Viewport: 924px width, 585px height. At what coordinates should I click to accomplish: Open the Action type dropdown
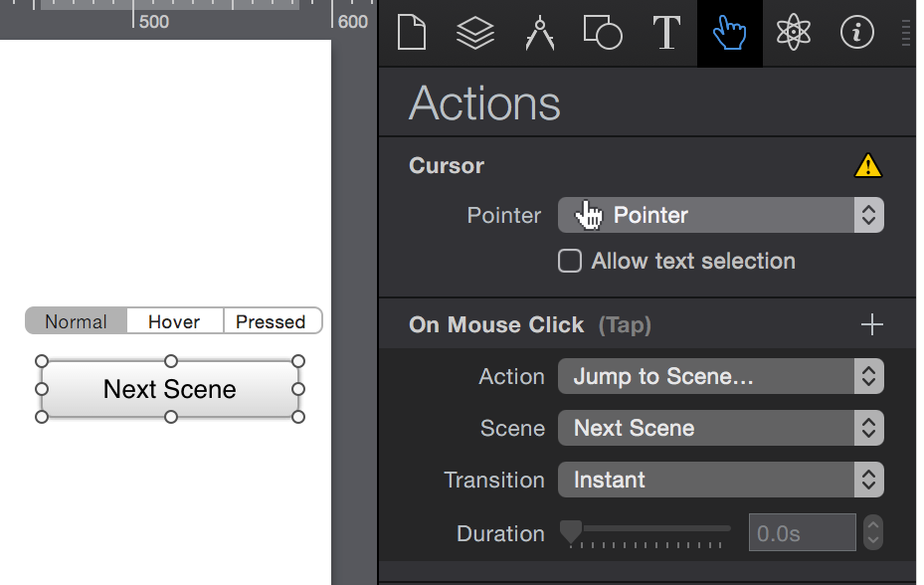click(720, 376)
